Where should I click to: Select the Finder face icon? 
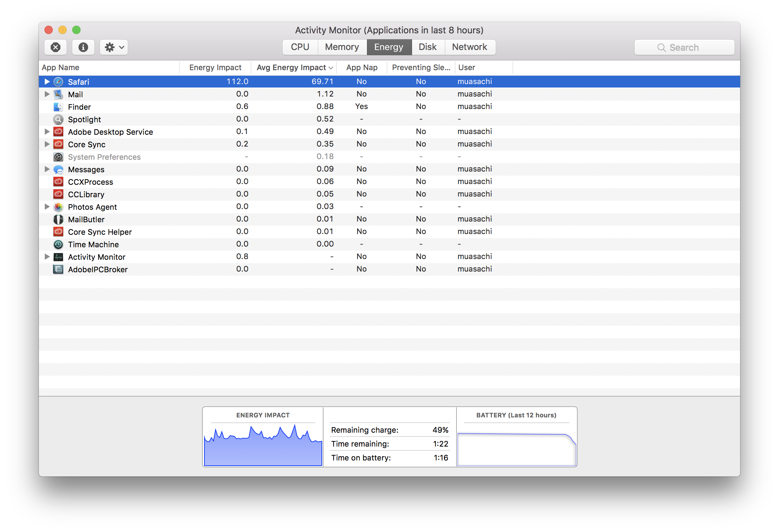(x=58, y=107)
